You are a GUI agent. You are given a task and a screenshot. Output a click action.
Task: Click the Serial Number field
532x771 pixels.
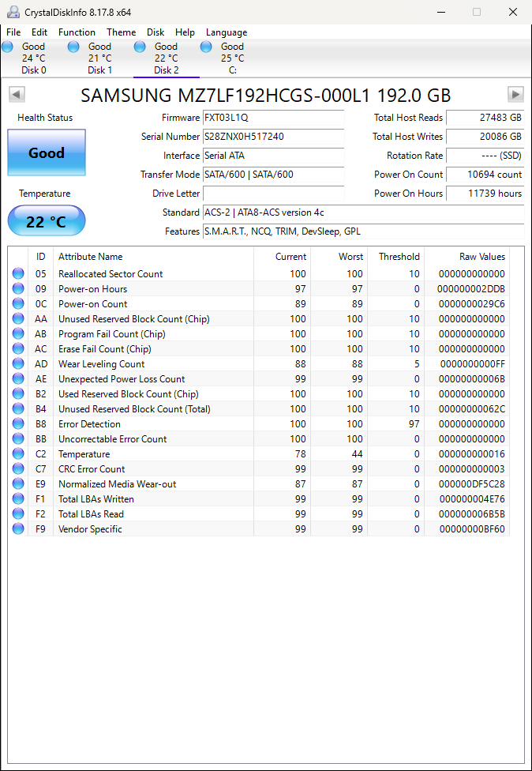click(x=273, y=137)
